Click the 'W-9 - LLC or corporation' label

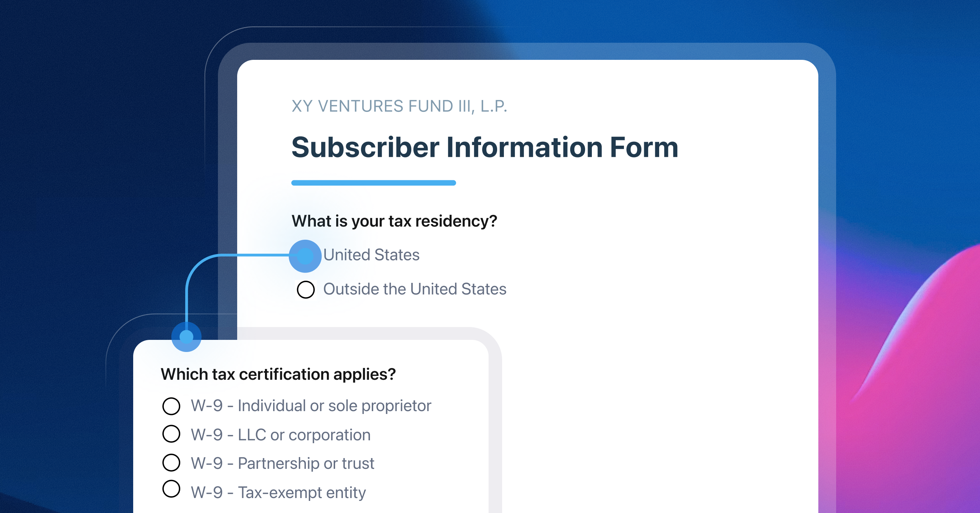pyautogui.click(x=281, y=435)
